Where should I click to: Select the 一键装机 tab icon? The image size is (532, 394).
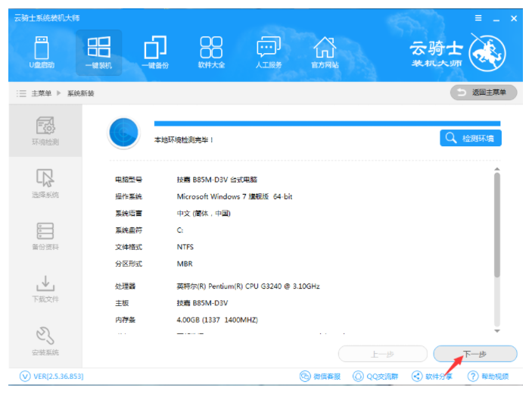tap(98, 52)
